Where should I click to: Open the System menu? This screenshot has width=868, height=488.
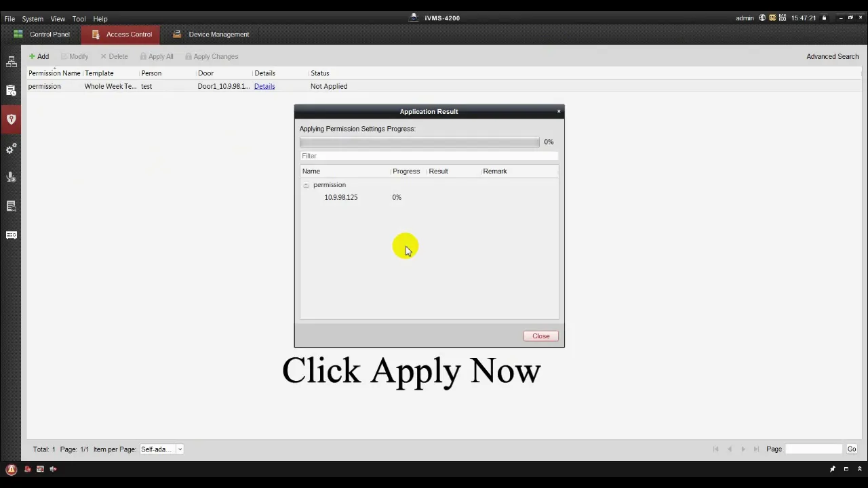[x=33, y=19]
